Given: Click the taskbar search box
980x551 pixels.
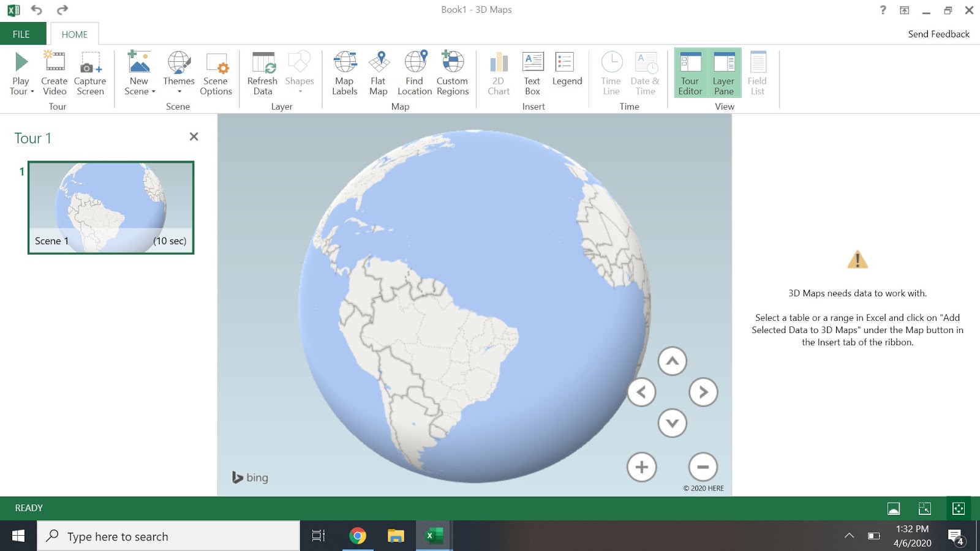Looking at the screenshot, I should click(168, 536).
